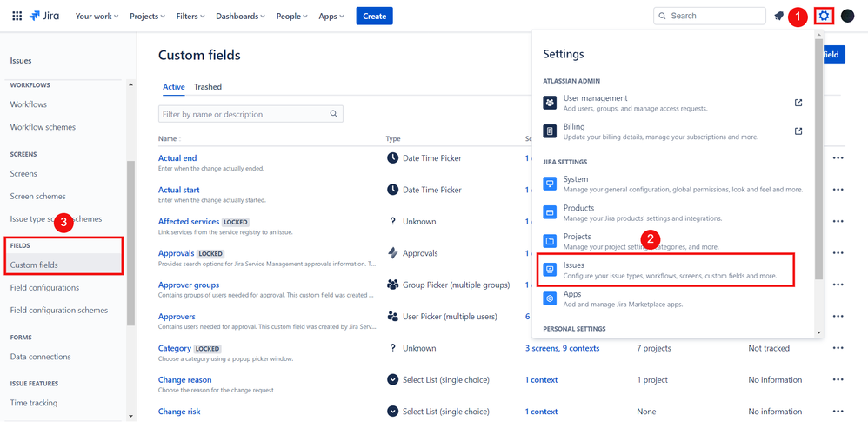Click the Products settings icon
The width and height of the screenshot is (868, 422).
[550, 212]
